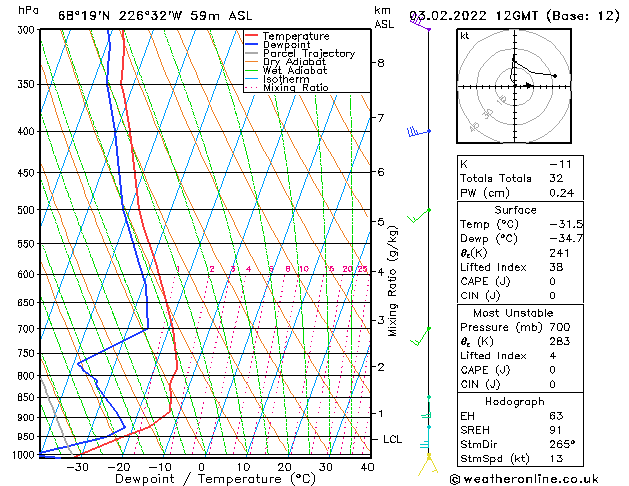Click the cyan wind barb near 900 hPa

coord(426,415)
